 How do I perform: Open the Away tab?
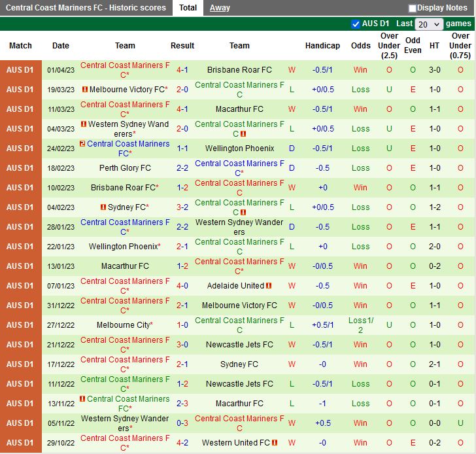220,8
